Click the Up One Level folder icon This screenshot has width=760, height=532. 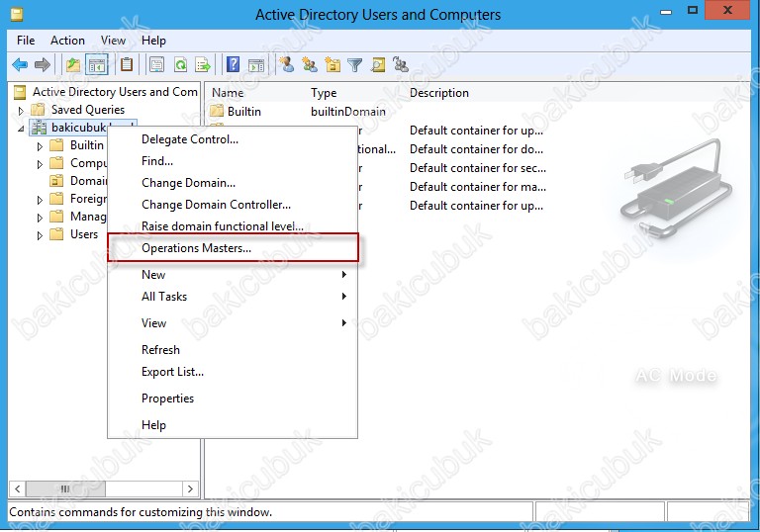tap(73, 64)
